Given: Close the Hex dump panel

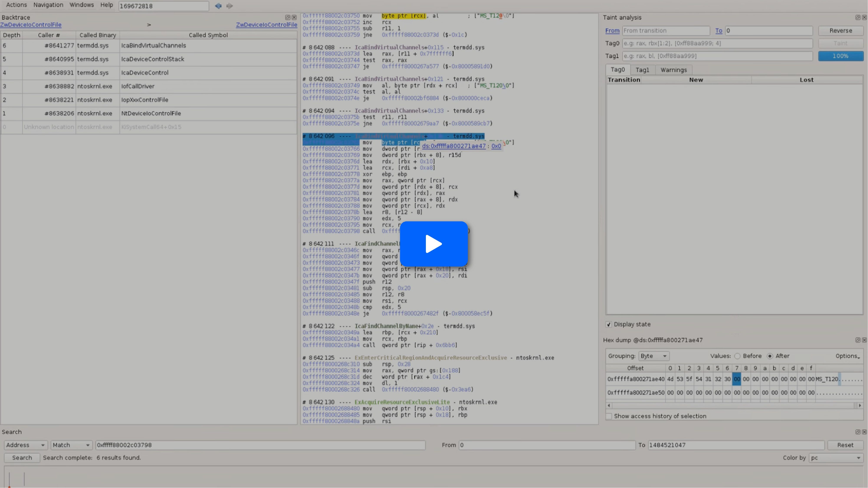Looking at the screenshot, I should coord(864,340).
